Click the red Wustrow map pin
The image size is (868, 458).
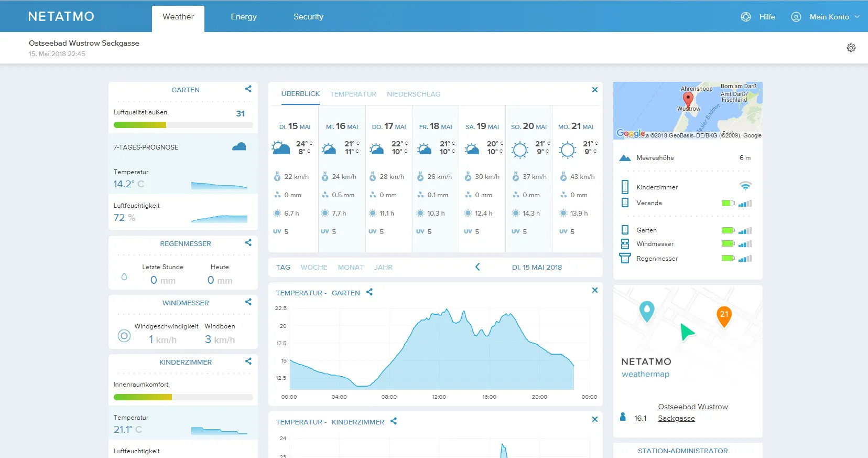coord(688,99)
